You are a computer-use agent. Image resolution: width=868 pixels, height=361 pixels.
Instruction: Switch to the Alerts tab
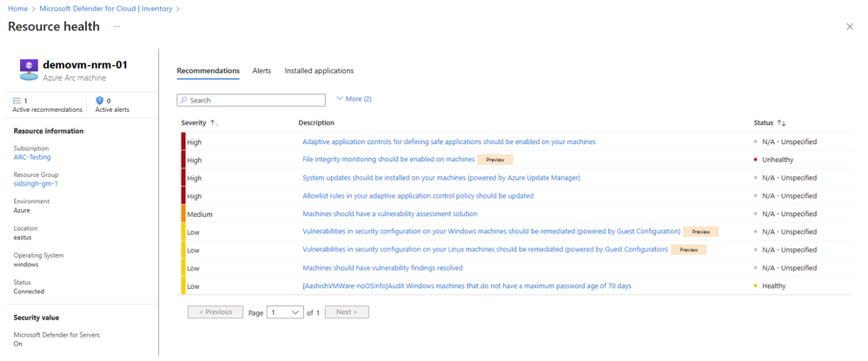pos(262,71)
